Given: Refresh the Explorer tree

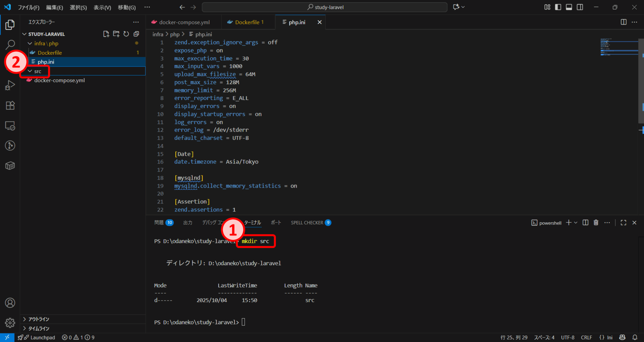Looking at the screenshot, I should (126, 34).
